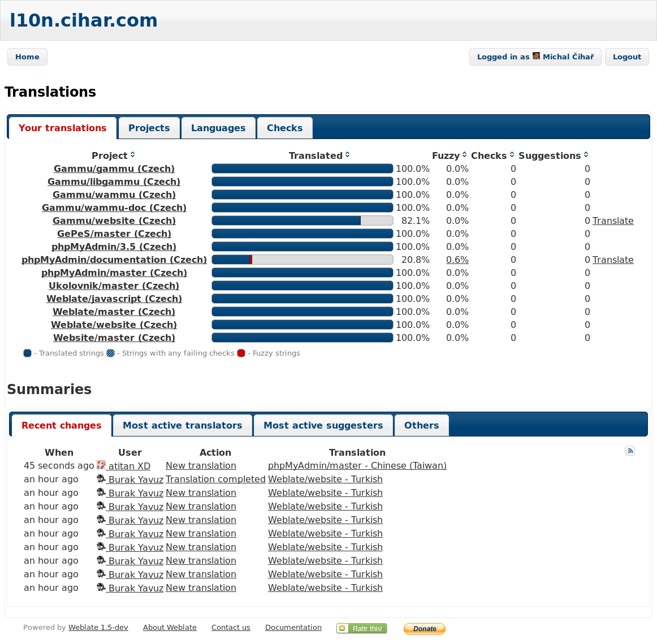This screenshot has height=644, width=657.
Task: Open atitan XD user link
Action: [x=129, y=465]
